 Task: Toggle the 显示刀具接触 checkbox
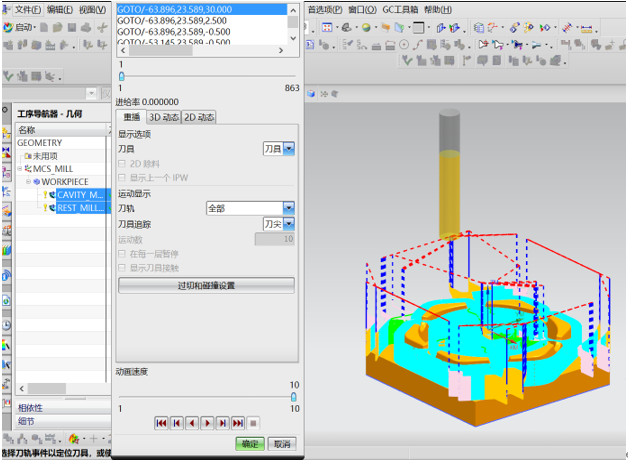[x=122, y=267]
